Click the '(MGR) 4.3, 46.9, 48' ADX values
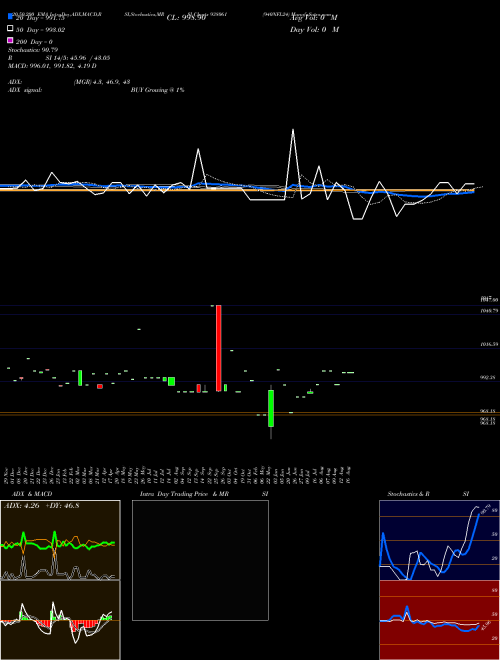This screenshot has height=660, width=500. click(x=102, y=82)
